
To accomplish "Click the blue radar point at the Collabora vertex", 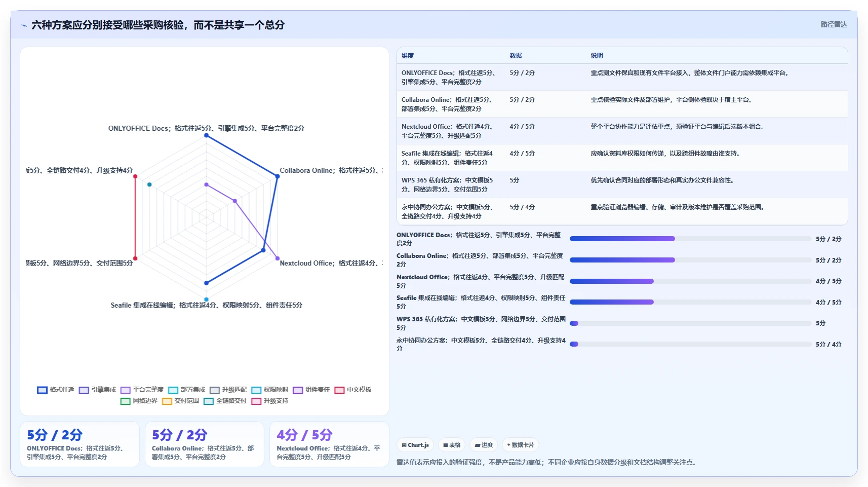I will tap(278, 176).
